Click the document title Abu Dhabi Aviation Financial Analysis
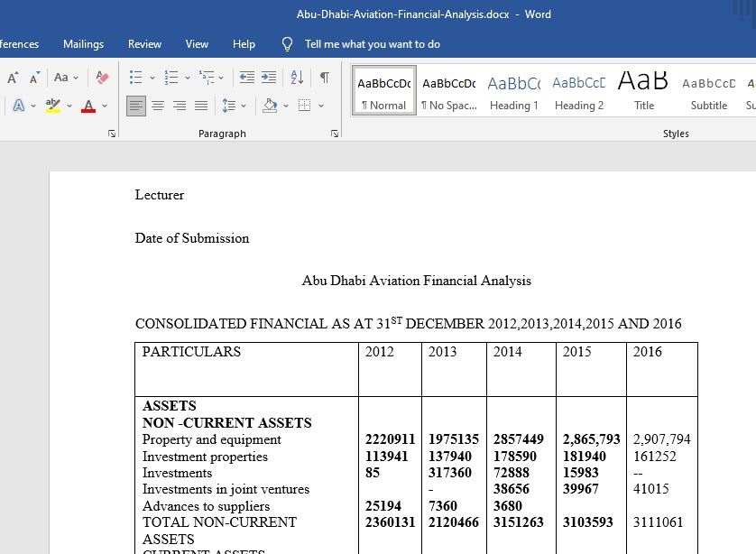The image size is (756, 554). click(x=417, y=281)
